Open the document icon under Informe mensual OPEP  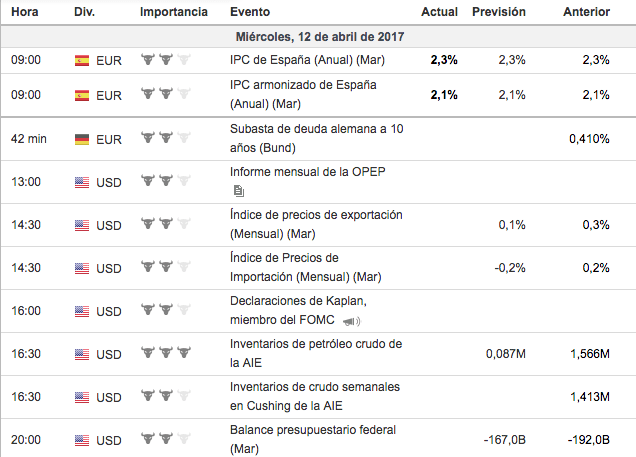click(238, 190)
